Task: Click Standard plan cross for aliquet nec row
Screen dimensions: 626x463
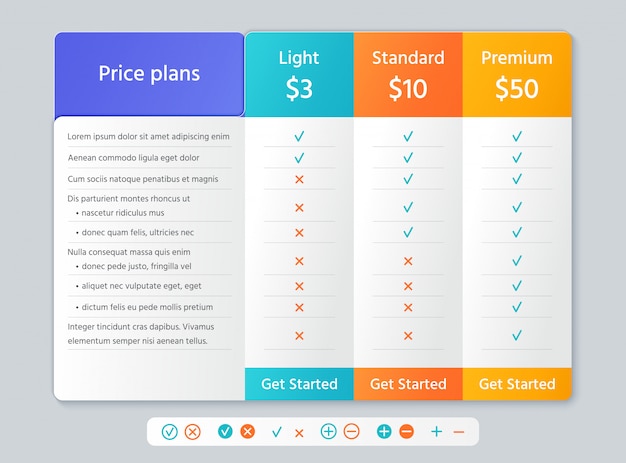Action: click(408, 286)
